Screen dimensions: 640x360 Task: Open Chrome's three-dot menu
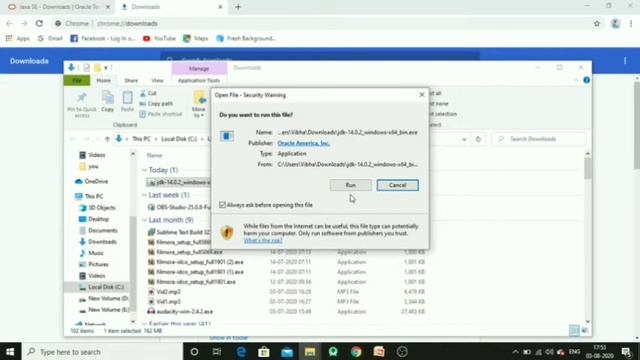631,24
